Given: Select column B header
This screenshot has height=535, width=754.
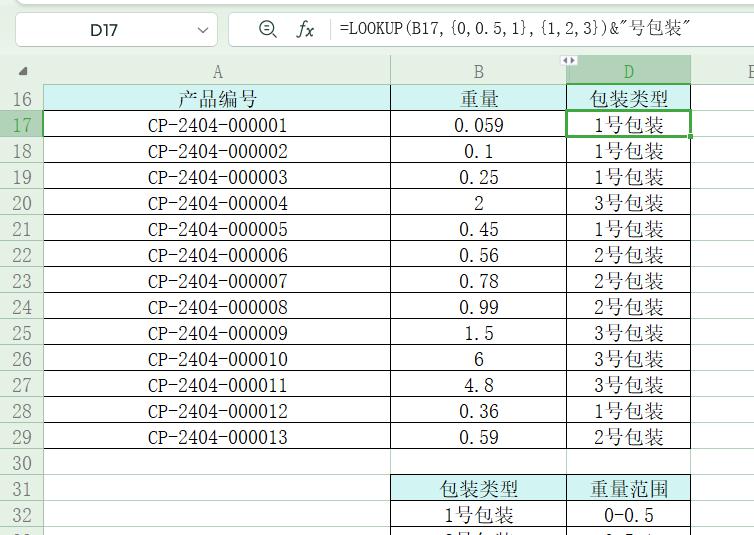Looking at the screenshot, I should (478, 72).
